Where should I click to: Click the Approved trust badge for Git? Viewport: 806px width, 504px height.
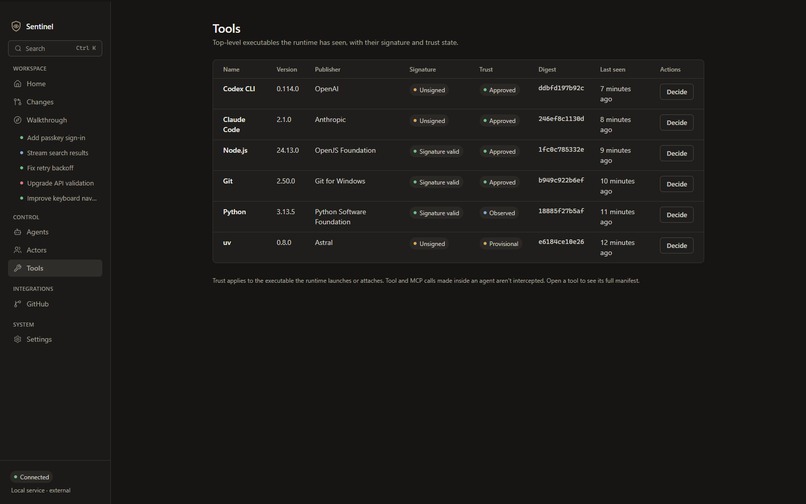[500, 182]
